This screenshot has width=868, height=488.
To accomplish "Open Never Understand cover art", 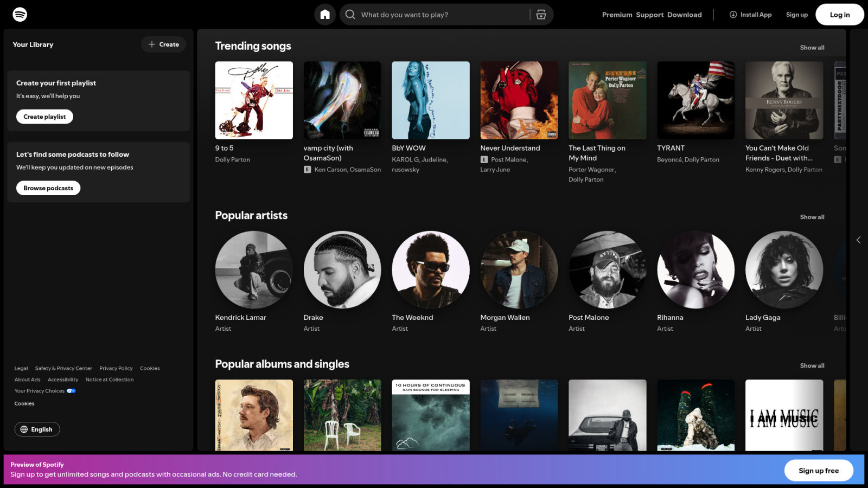I will (x=519, y=100).
